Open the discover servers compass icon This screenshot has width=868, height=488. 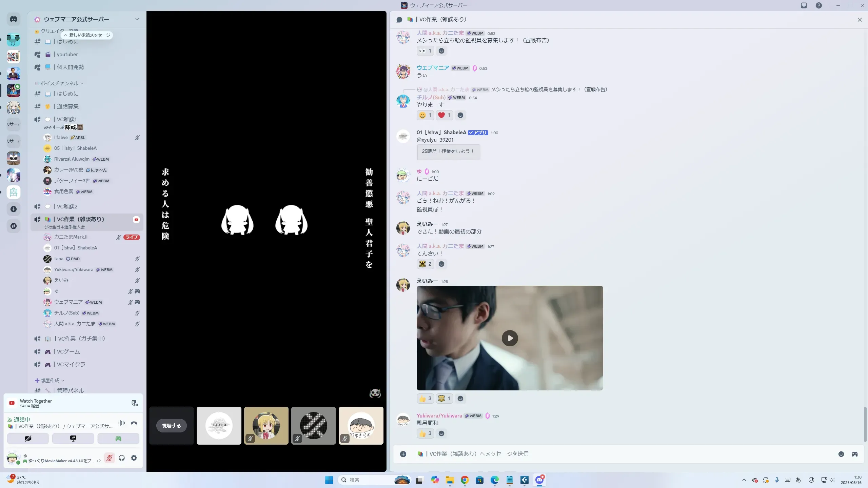click(14, 226)
